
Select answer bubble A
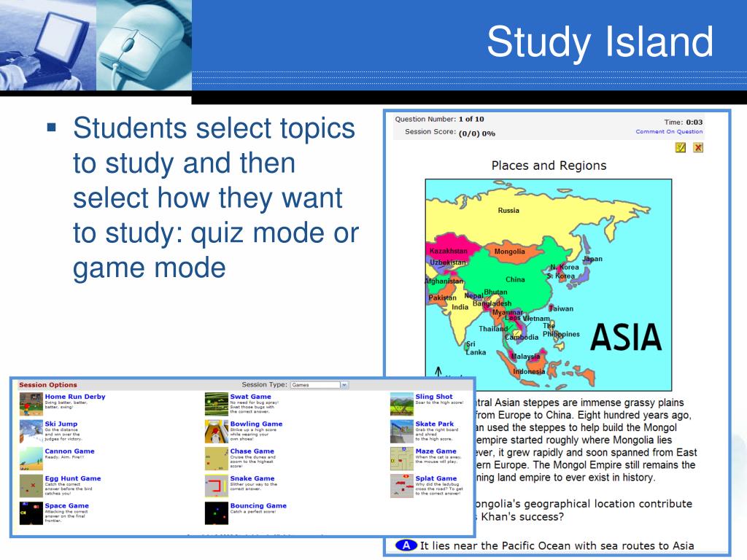click(x=406, y=545)
